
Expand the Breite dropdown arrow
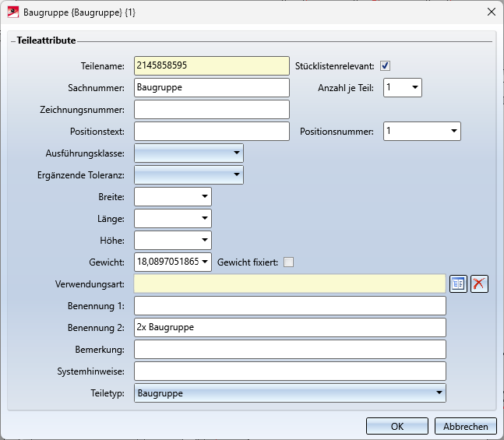tap(204, 196)
